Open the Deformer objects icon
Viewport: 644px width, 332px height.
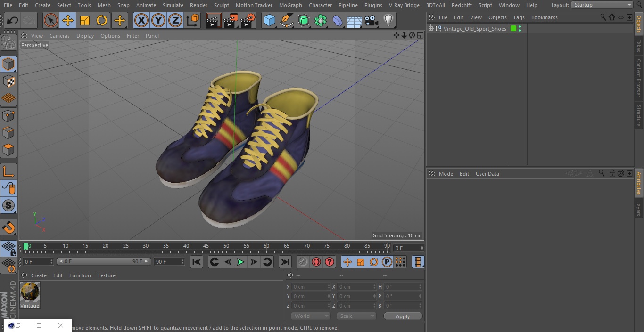point(338,20)
